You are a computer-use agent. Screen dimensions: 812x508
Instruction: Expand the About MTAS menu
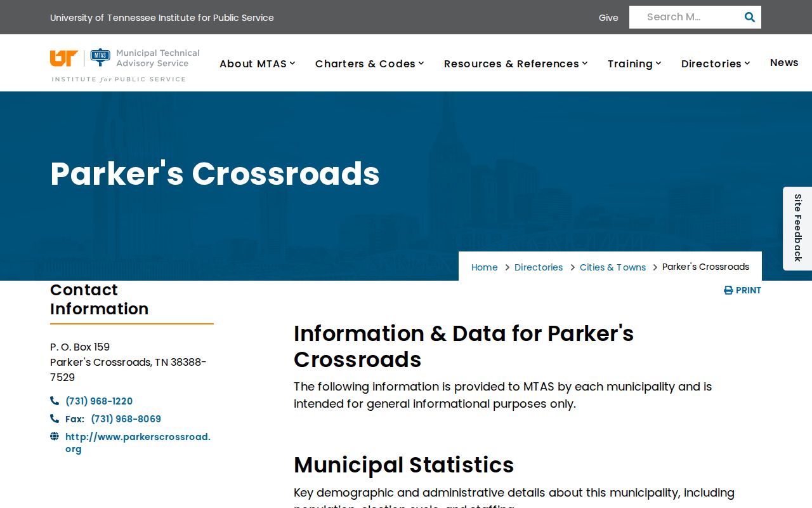click(x=258, y=63)
